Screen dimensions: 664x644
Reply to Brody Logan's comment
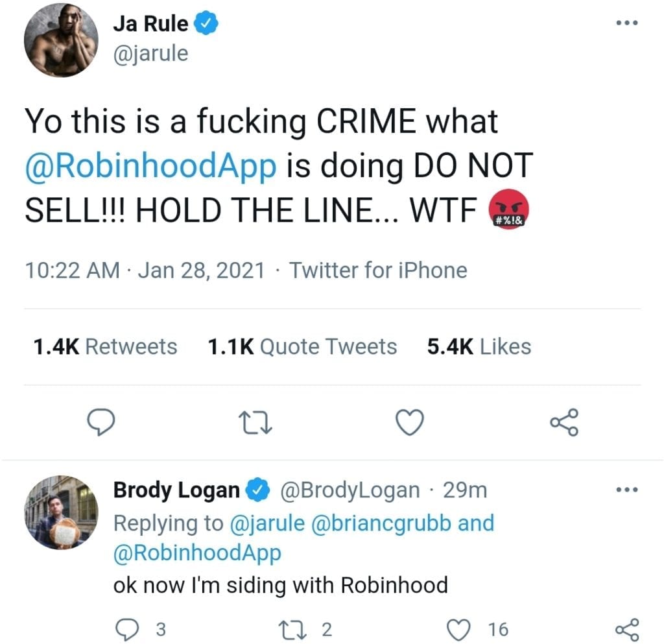click(x=127, y=630)
